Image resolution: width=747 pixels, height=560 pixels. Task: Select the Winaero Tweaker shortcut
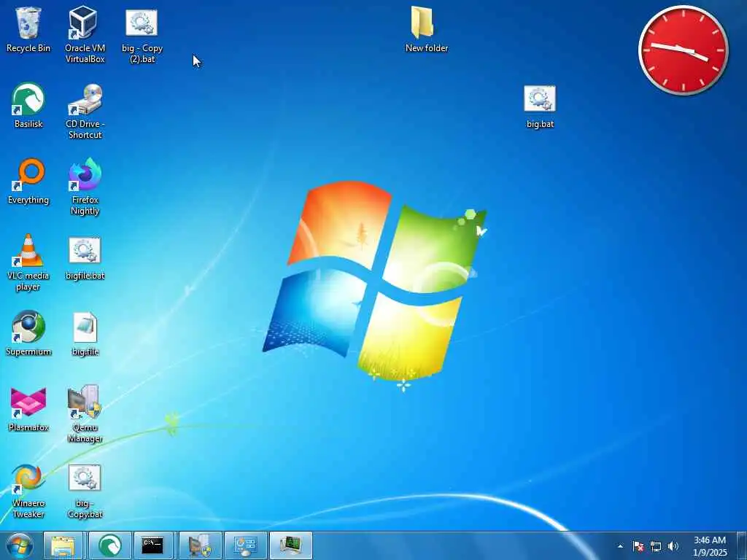coord(28,491)
